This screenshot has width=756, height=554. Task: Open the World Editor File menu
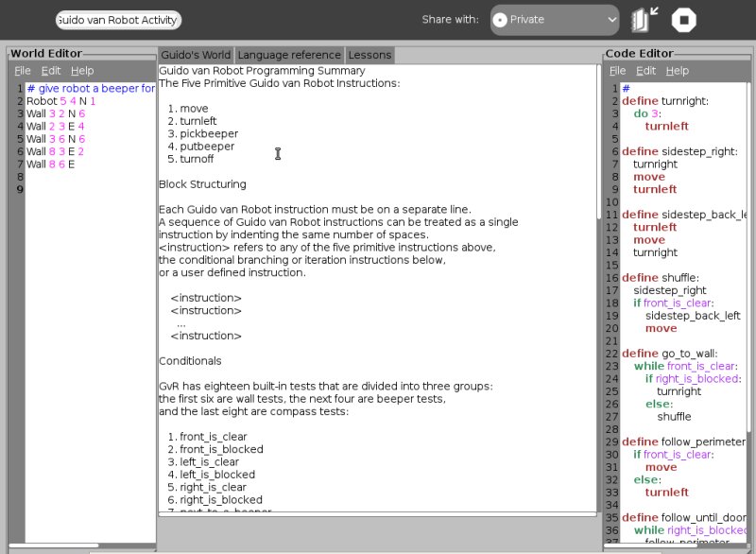(23, 71)
